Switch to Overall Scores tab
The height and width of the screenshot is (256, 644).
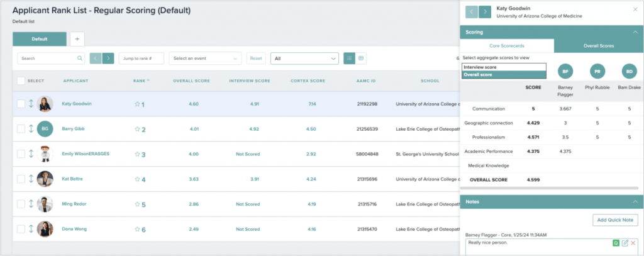tap(597, 46)
